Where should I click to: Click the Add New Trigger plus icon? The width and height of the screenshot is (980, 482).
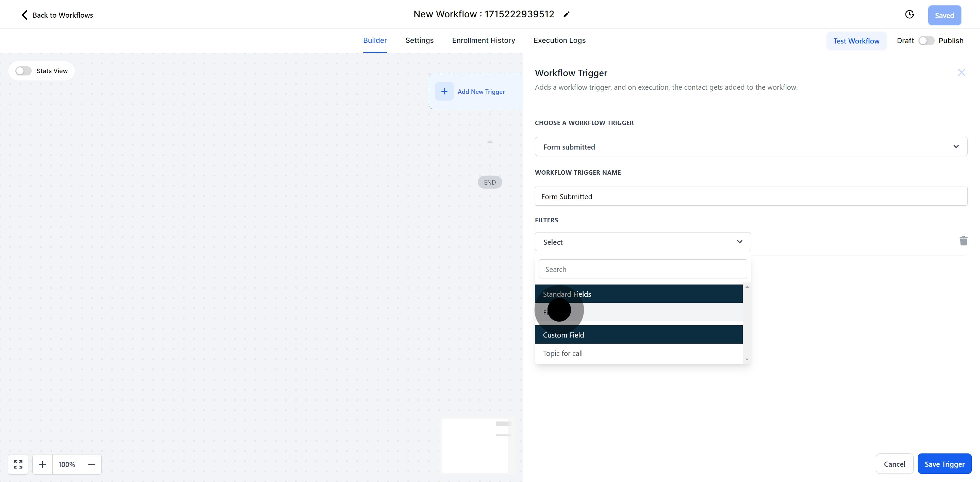[444, 91]
